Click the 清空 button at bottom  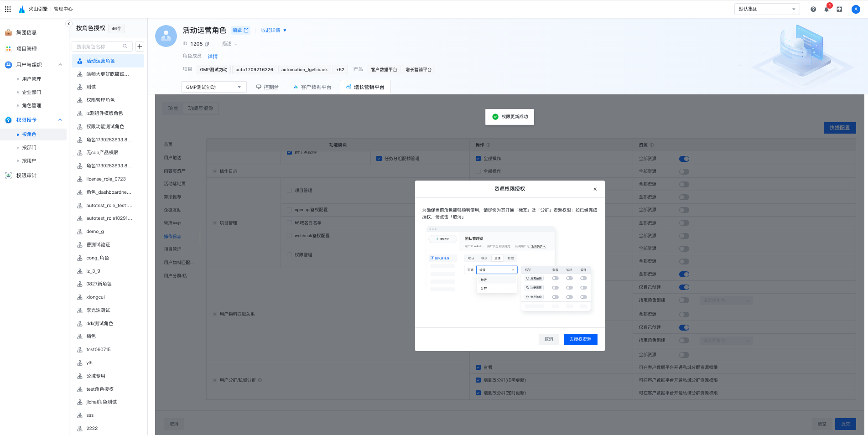[x=822, y=424]
